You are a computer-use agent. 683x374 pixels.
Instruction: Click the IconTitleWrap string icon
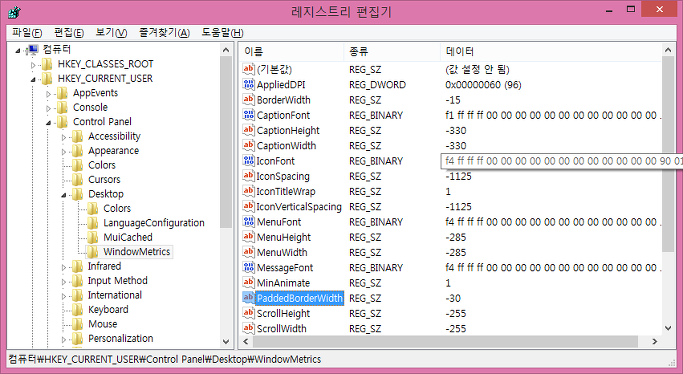[x=248, y=191]
